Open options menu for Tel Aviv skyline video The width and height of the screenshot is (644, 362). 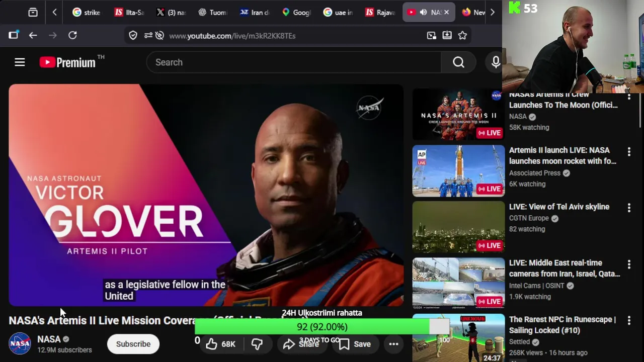tap(629, 208)
